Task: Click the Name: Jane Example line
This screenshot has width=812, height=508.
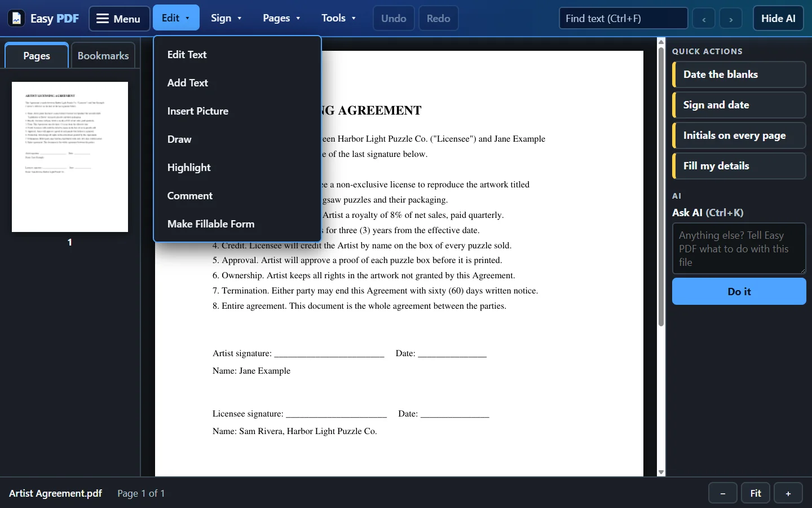Action: point(251,371)
